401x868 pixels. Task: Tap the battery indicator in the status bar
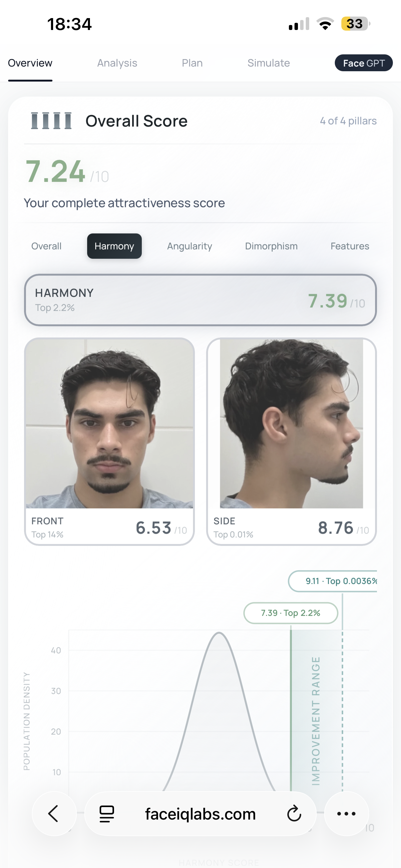(355, 24)
